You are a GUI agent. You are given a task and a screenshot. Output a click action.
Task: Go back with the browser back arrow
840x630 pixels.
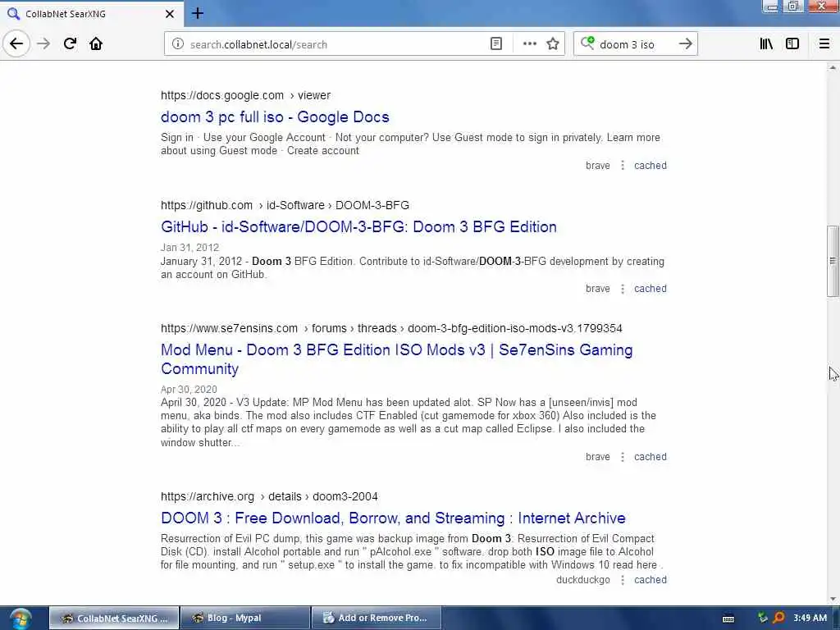click(x=16, y=43)
